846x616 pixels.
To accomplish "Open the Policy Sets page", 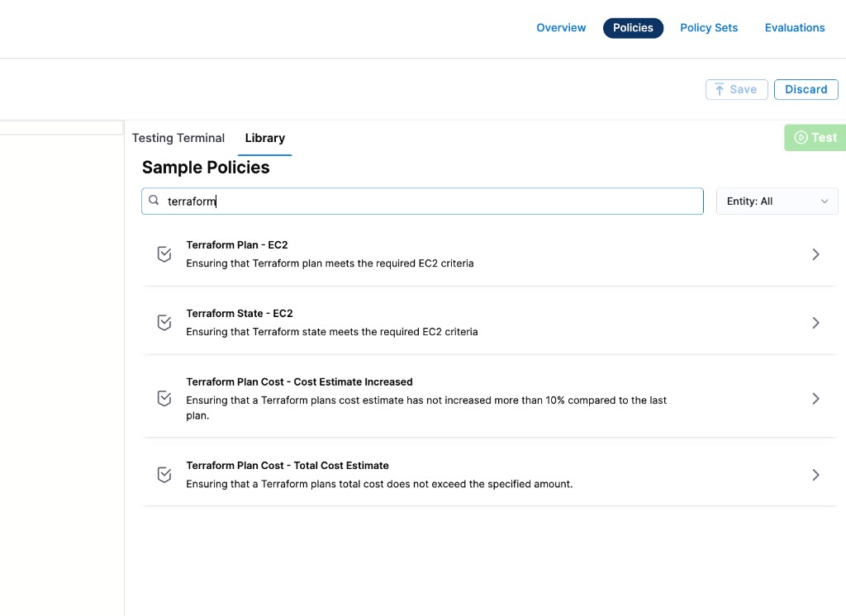I will [708, 27].
